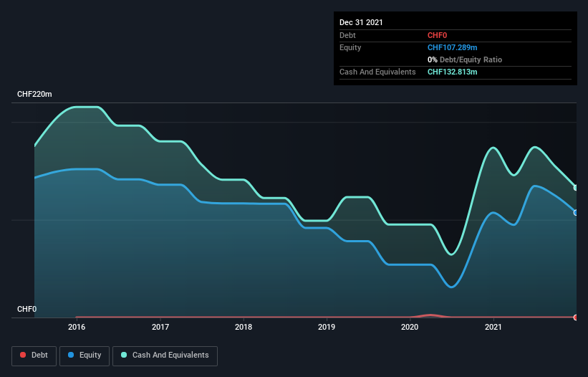Select the 2019 x-axis label
Viewport: 588px width, 377px height.
tap(327, 327)
